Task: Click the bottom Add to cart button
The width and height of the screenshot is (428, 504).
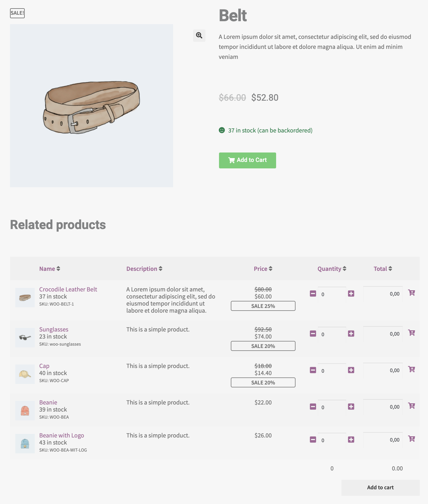Action: tap(380, 488)
